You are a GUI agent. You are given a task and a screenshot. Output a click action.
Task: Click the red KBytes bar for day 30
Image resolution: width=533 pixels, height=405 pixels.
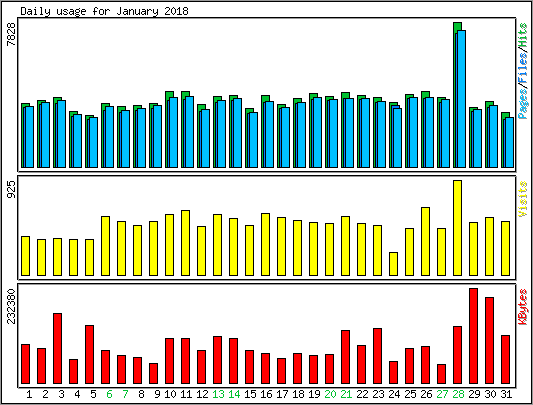point(489,340)
